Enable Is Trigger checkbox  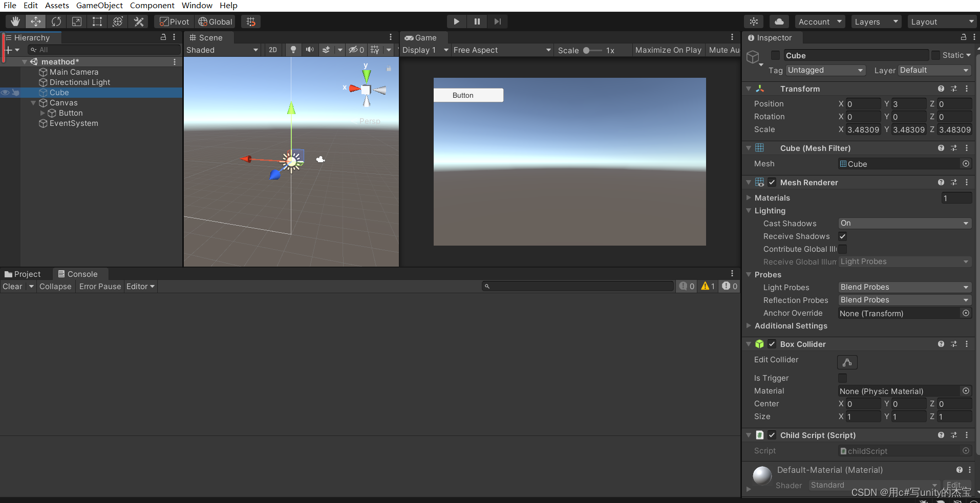842,378
